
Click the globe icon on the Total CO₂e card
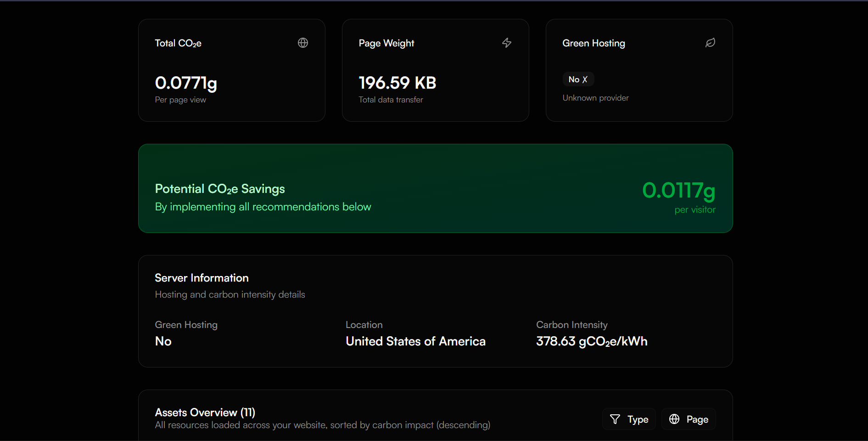[303, 42]
